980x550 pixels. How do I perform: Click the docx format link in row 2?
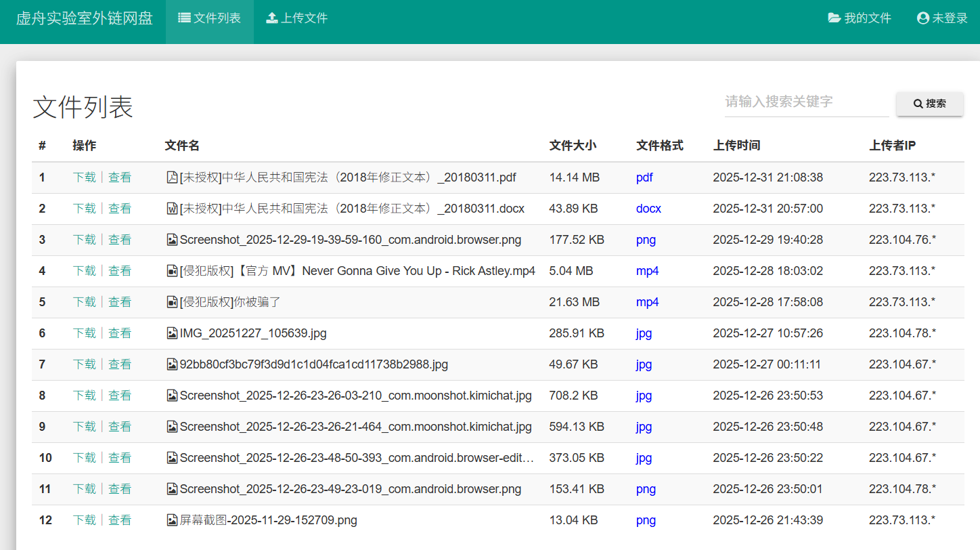(x=648, y=209)
